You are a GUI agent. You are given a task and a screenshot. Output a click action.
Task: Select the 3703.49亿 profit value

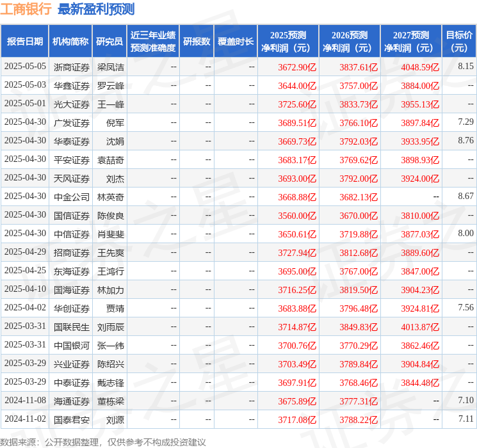(x=297, y=364)
